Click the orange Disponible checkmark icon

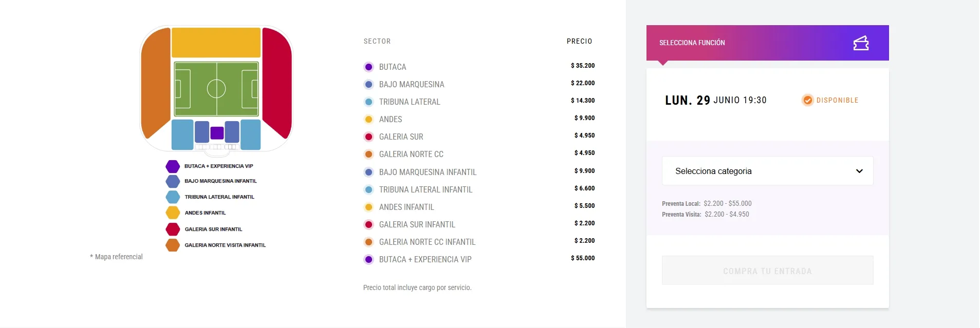(x=807, y=100)
